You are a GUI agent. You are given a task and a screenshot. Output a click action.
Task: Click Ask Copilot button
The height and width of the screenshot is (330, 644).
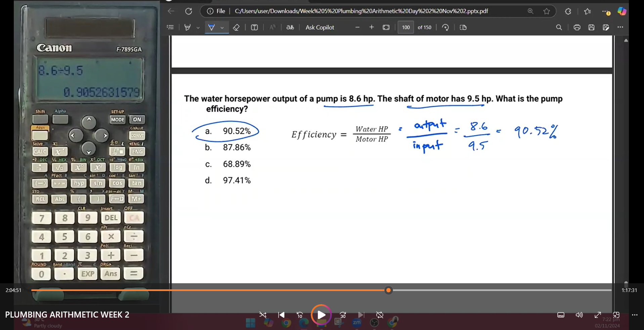tap(320, 27)
